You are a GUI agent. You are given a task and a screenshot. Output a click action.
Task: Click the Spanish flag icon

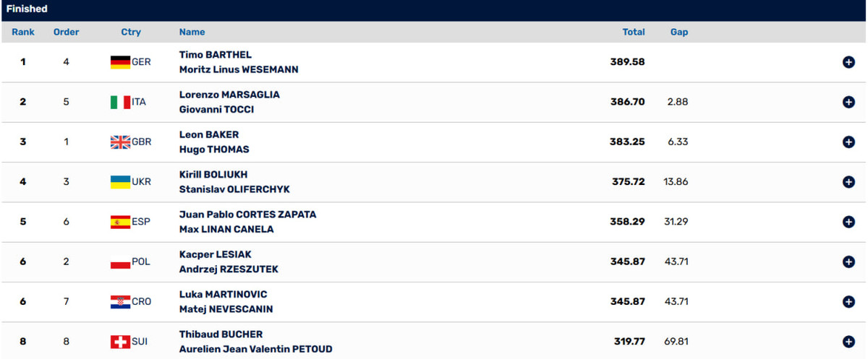[120, 222]
